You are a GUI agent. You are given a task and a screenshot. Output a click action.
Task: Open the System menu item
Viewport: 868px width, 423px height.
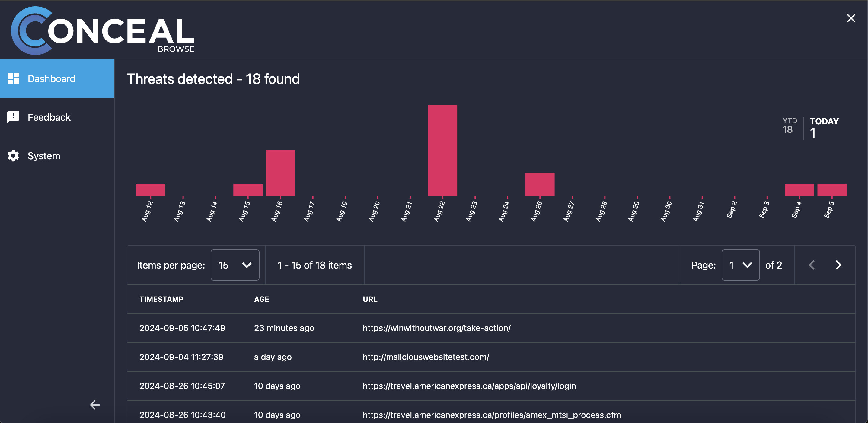point(57,156)
